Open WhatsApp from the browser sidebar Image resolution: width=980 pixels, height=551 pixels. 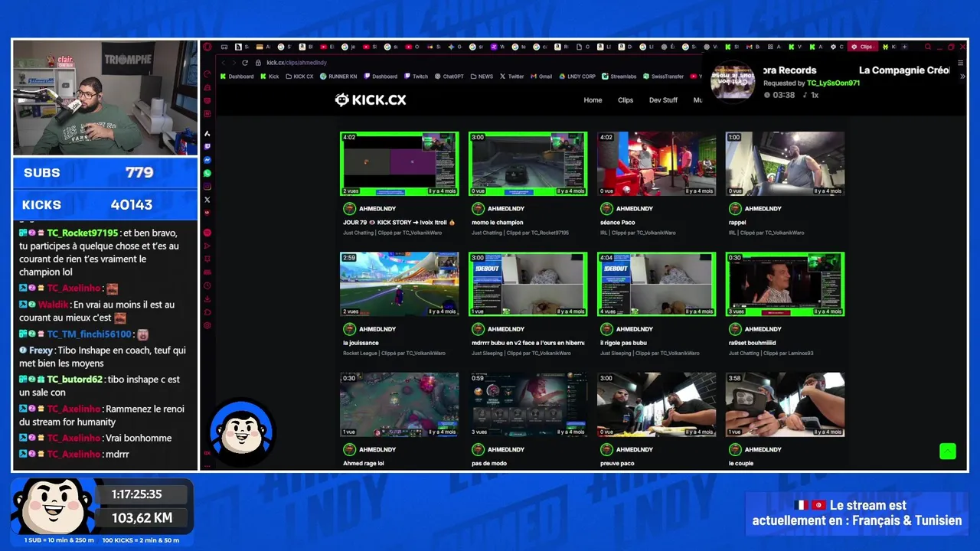click(207, 173)
